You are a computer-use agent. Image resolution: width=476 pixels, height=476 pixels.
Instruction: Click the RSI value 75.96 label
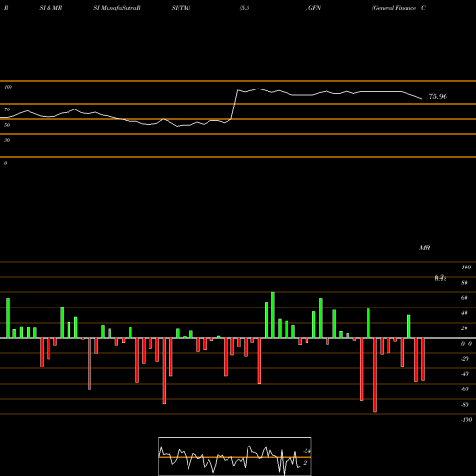coord(438,97)
